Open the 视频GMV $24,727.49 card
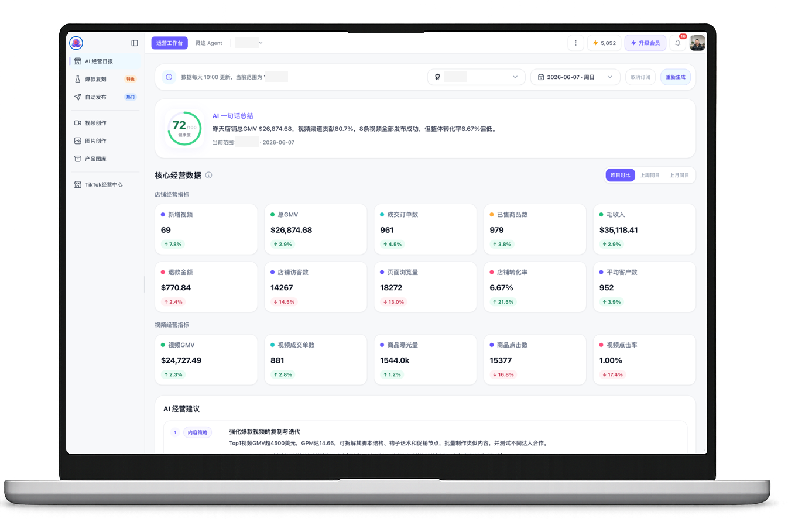Viewport: 812px width, 519px height. point(206,360)
